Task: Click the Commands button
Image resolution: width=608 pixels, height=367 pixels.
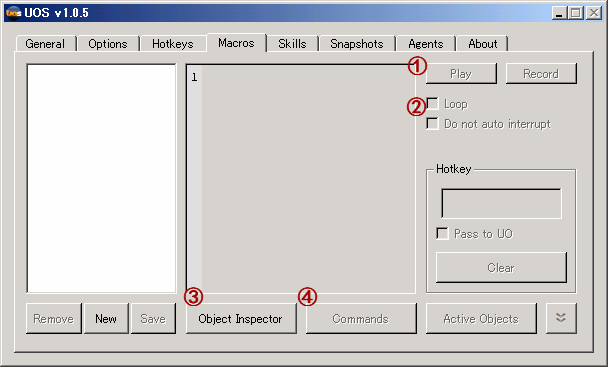Action: 361,319
